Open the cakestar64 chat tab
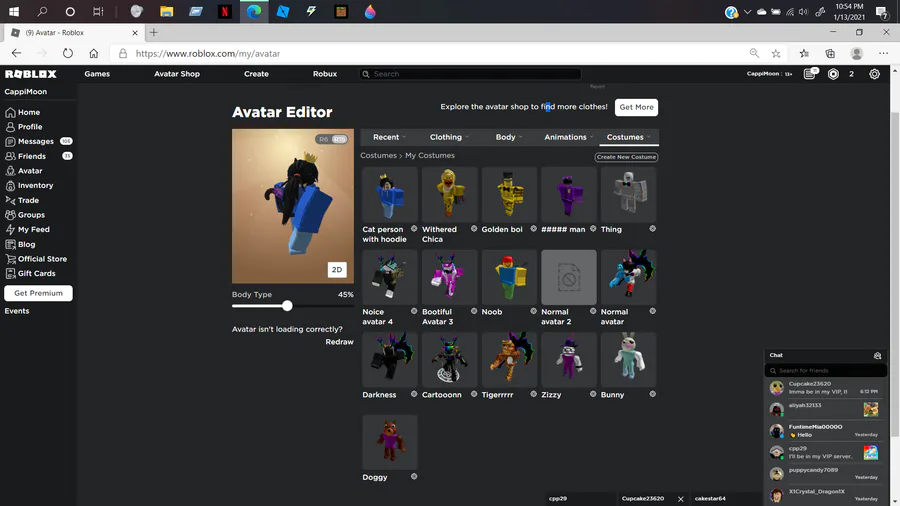Viewport: 900px width, 506px height. [724, 499]
